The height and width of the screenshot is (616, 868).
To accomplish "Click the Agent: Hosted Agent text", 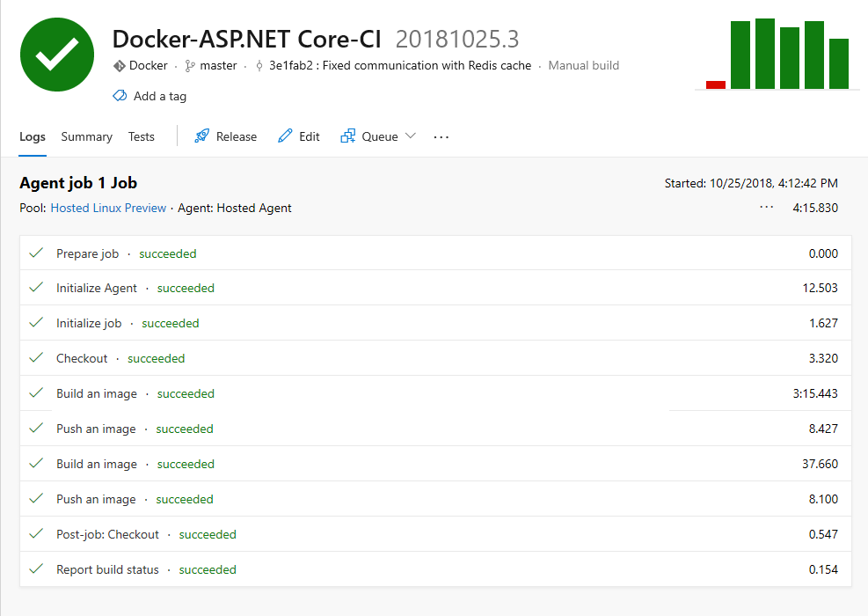I will point(234,208).
